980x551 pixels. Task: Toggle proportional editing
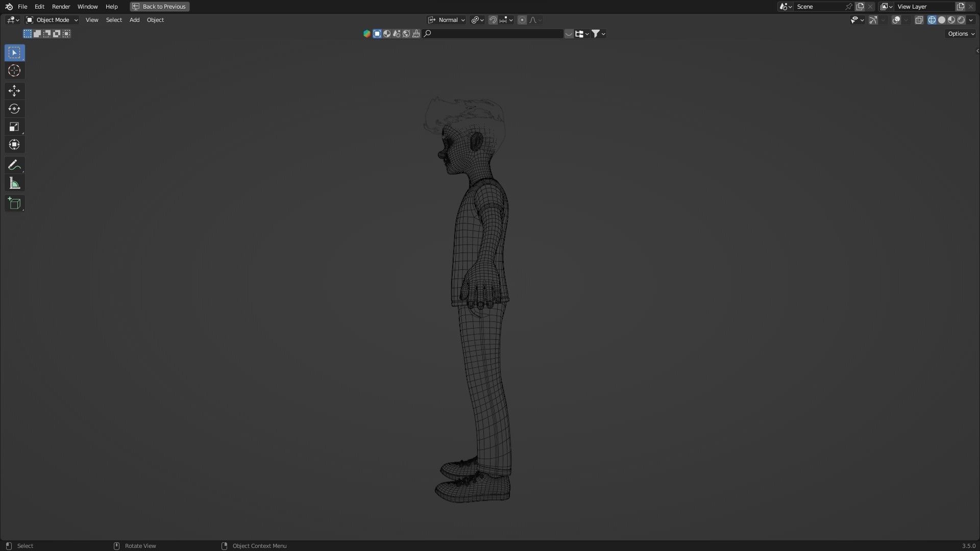pyautogui.click(x=522, y=20)
